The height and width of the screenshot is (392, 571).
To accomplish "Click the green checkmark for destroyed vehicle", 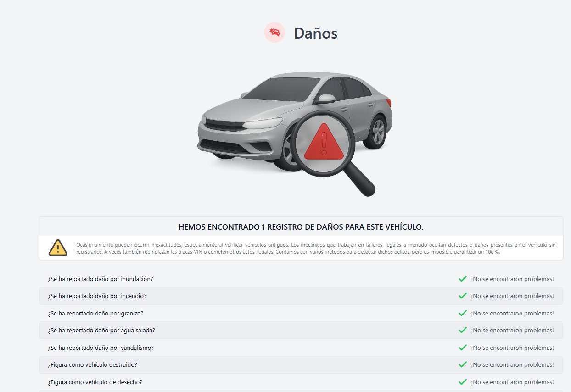I will point(463,365).
